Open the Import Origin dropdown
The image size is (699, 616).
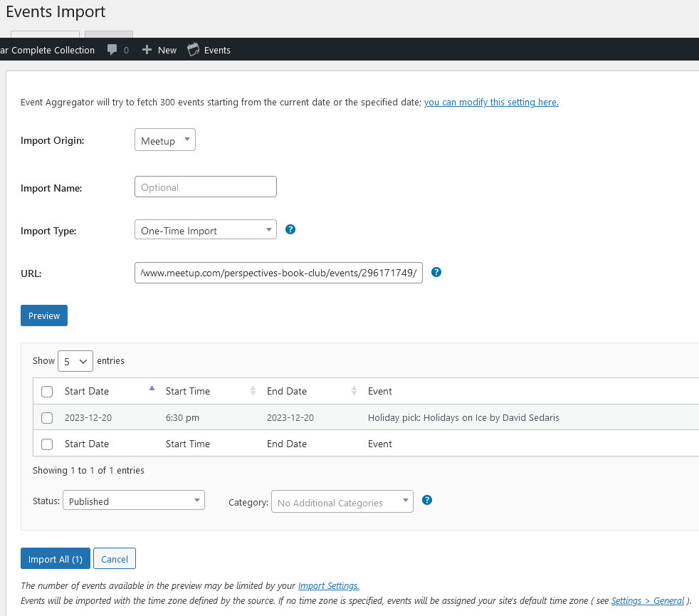click(164, 140)
